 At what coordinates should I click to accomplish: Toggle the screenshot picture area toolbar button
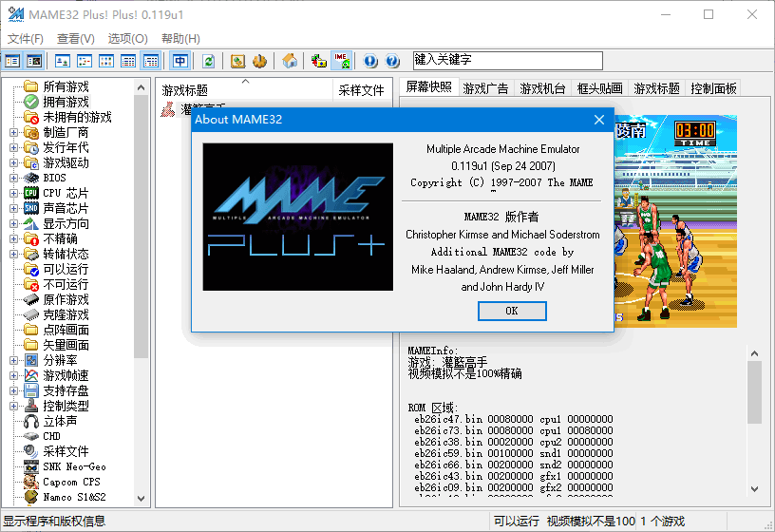pyautogui.click(x=34, y=62)
